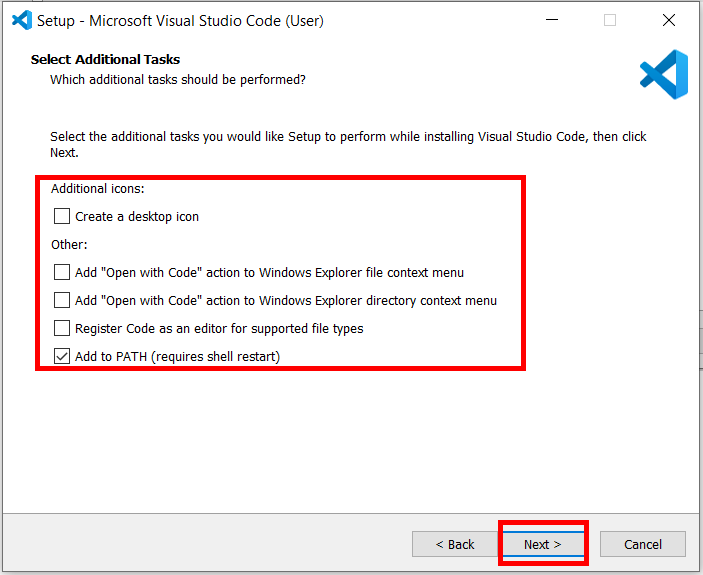This screenshot has width=703, height=575.
Task: Uncheck Add to PATH option
Action: click(62, 356)
